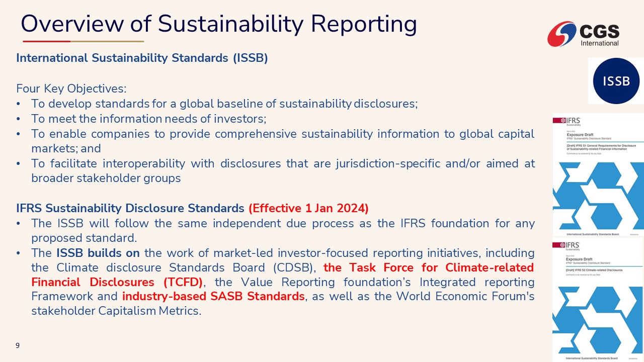This screenshot has width=644, height=362.
Task: Click the bold 'ISSB builds on' phrase
Action: pyautogui.click(x=98, y=252)
